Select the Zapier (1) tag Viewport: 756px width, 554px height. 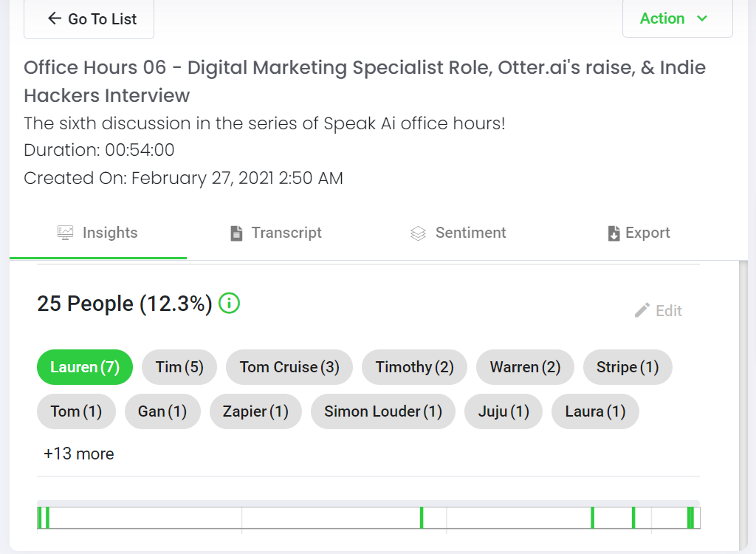click(x=255, y=411)
